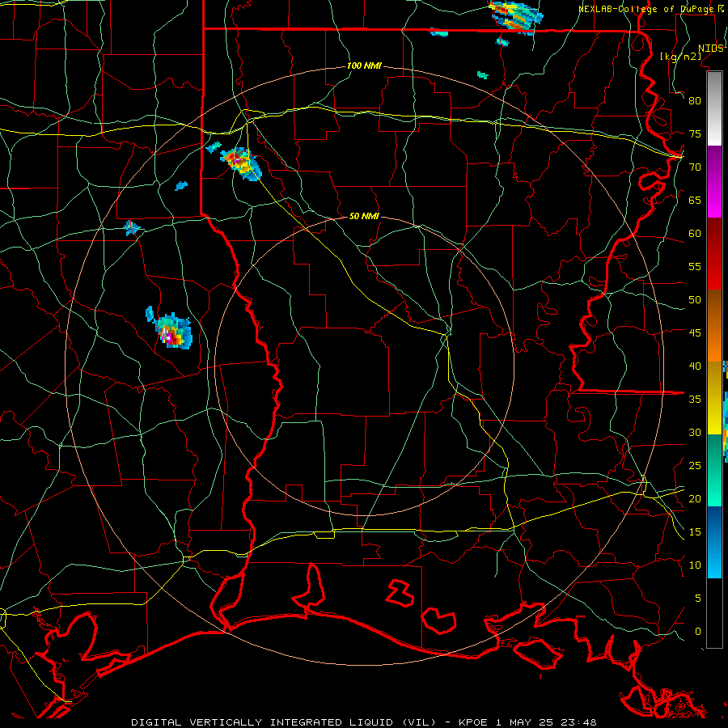Viewport: 728px width, 728px height.
Task: Click the 15 value on the VIL scale
Action: (695, 532)
